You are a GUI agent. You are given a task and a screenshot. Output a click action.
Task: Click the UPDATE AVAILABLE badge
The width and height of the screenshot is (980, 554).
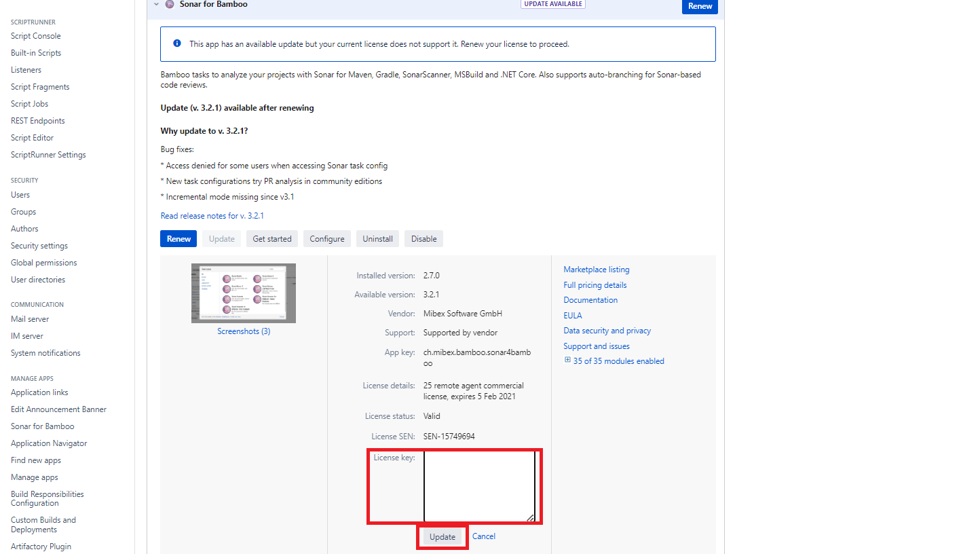tap(553, 3)
